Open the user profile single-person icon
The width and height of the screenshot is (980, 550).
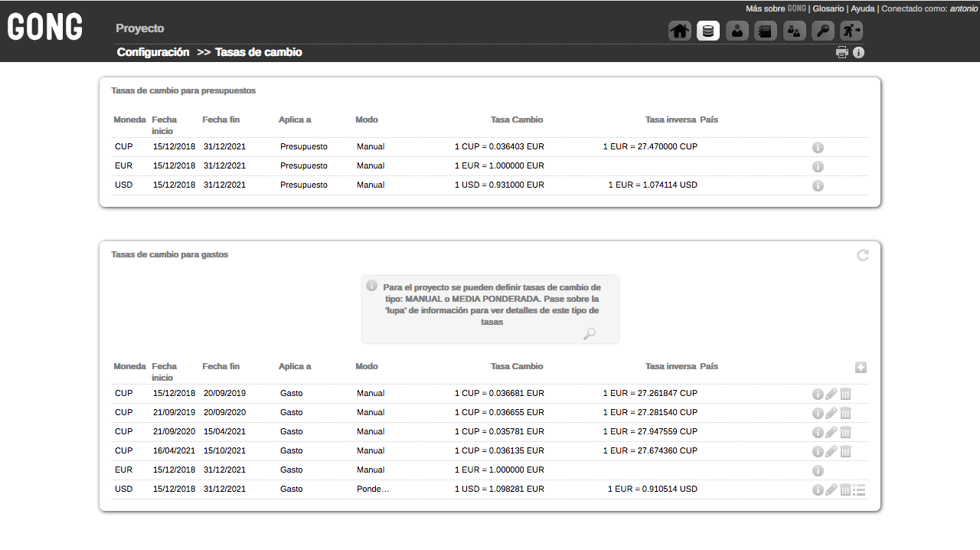pos(737,31)
